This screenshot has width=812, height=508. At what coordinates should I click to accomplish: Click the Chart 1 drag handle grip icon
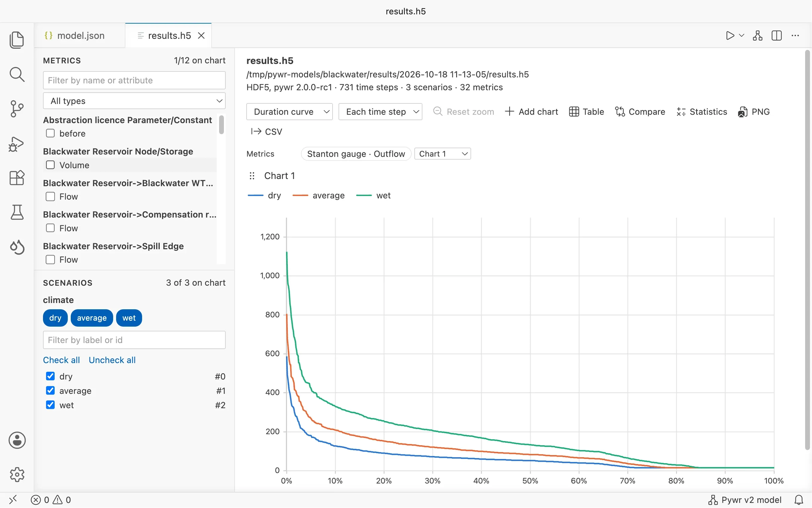[x=252, y=176]
